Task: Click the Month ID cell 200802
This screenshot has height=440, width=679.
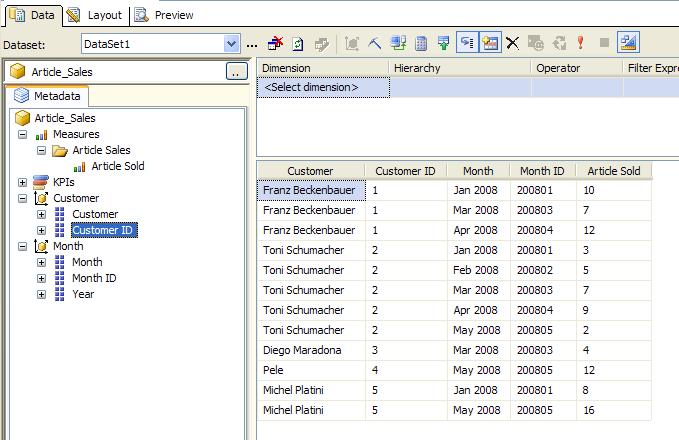Action: pos(543,270)
